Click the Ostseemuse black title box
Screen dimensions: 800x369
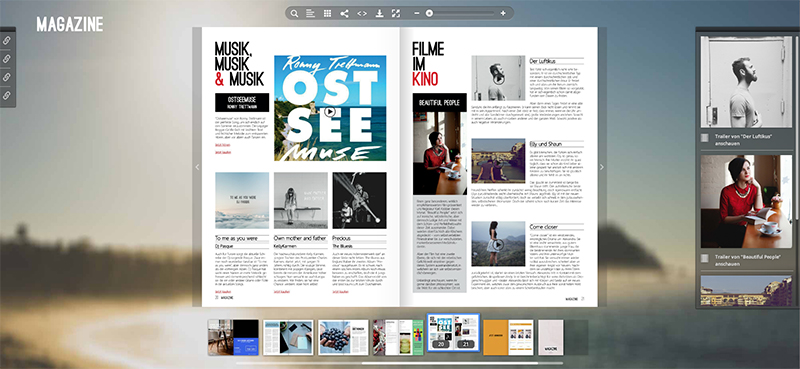click(242, 103)
